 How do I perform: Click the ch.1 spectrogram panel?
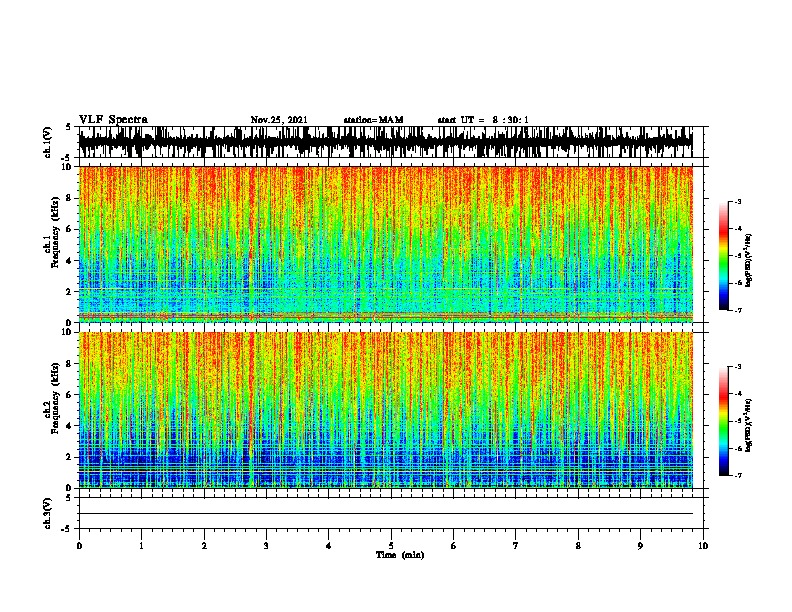coord(386,244)
